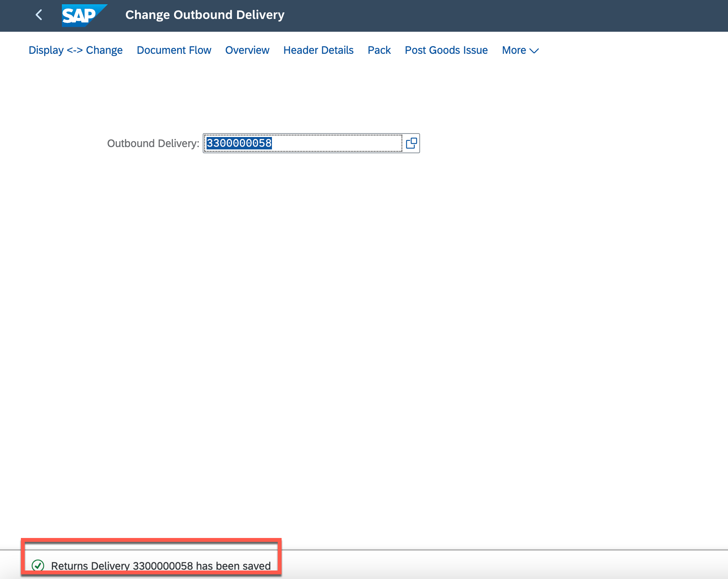The image size is (728, 579).
Task: Click empty header bar right of title
Action: 503,15
